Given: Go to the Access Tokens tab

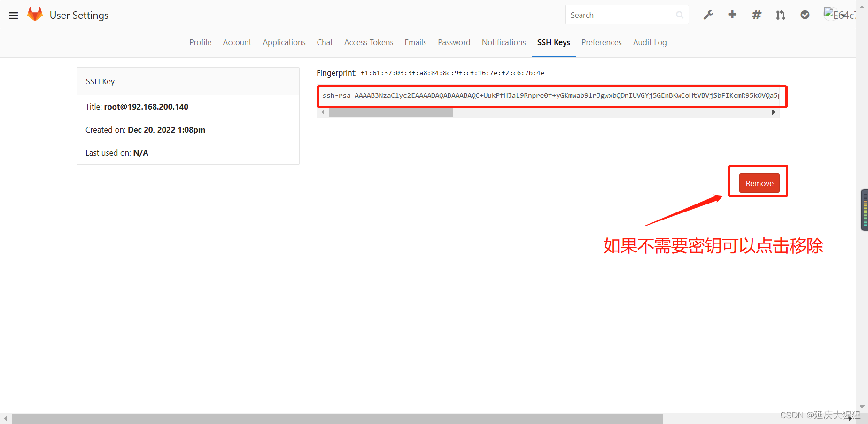Looking at the screenshot, I should [369, 42].
